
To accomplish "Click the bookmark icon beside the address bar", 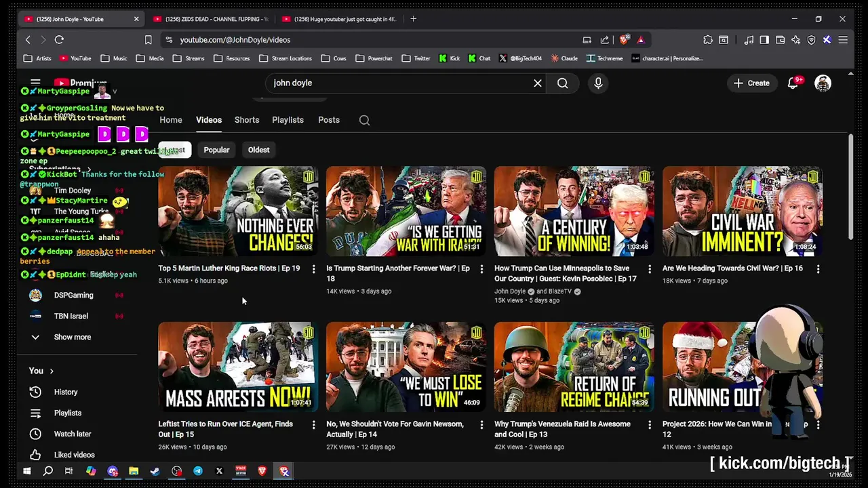I will (x=148, y=40).
